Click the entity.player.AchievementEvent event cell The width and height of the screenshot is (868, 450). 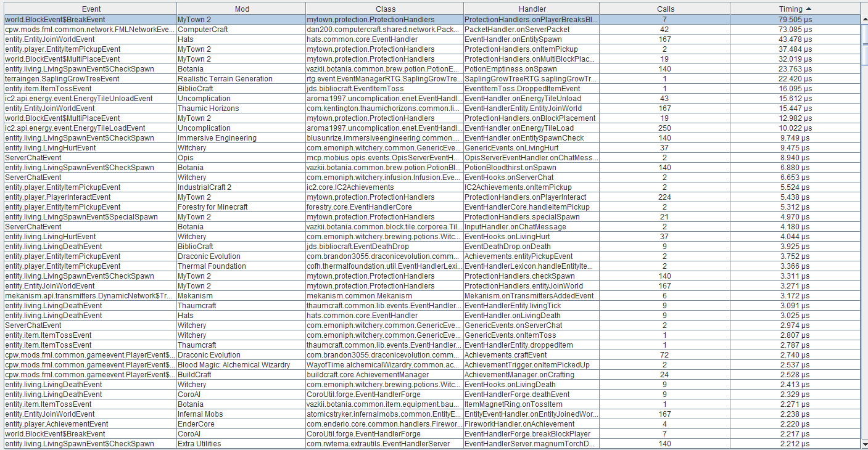coord(90,424)
